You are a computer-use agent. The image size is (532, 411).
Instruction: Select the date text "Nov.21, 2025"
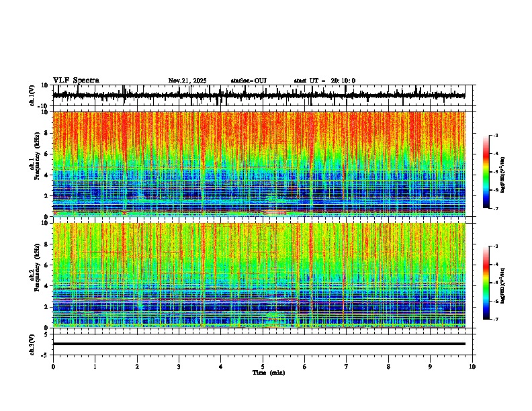(187, 81)
